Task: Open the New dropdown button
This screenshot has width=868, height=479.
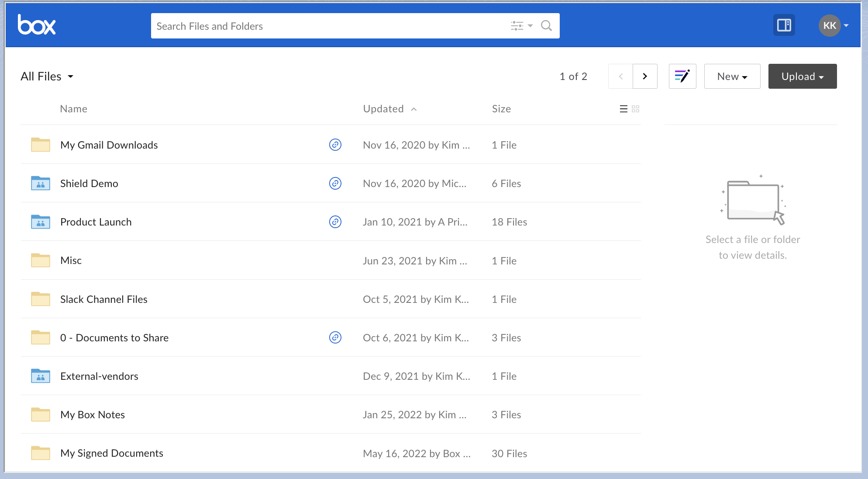Action: tap(732, 76)
